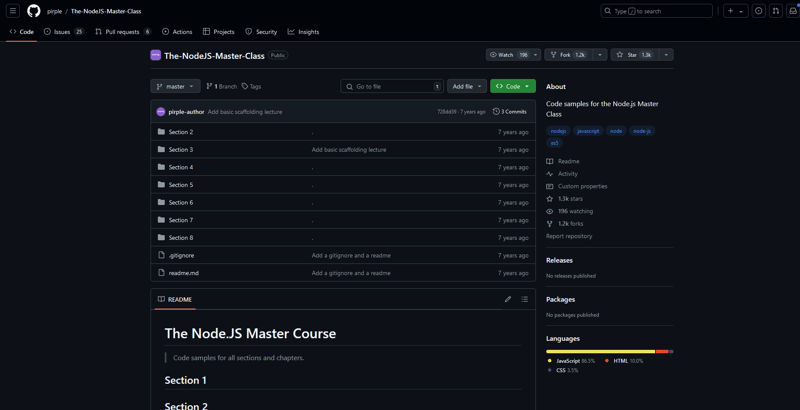800x410 pixels.
Task: Expand the Add file dropdown
Action: pos(467,86)
